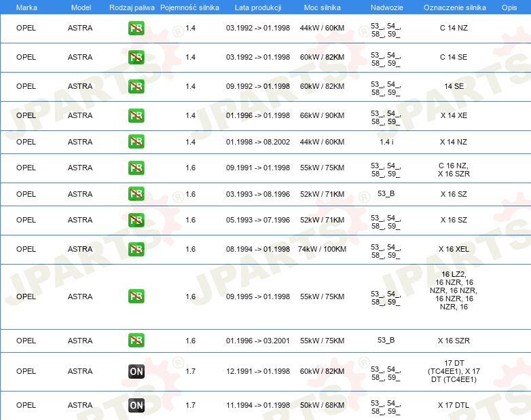Click the diesel ON icon for 17 DT (TC4EE1)
The height and width of the screenshot is (420, 531).
click(x=136, y=371)
